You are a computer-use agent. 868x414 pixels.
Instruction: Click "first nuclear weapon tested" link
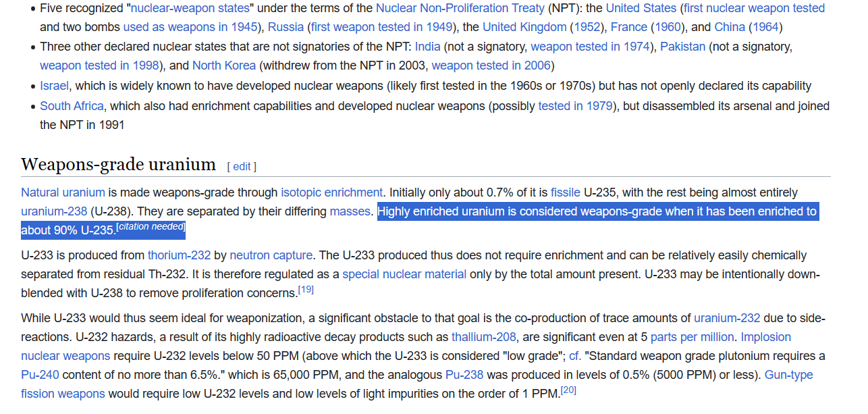755,8
